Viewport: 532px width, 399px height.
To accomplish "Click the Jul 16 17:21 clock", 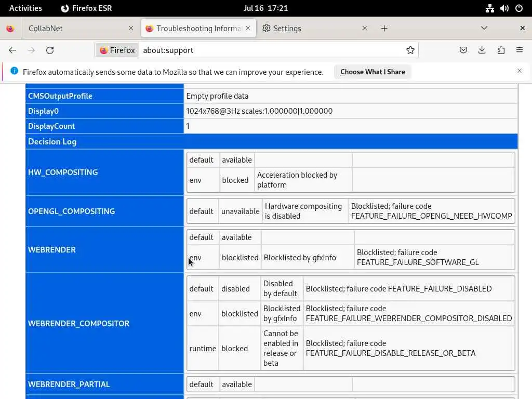I will point(265,8).
